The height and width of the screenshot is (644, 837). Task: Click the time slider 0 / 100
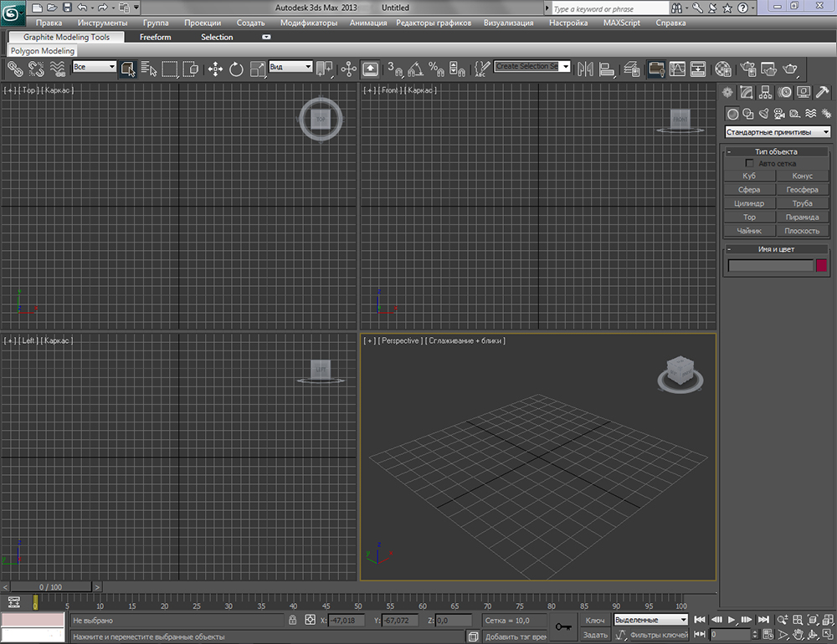pyautogui.click(x=51, y=587)
